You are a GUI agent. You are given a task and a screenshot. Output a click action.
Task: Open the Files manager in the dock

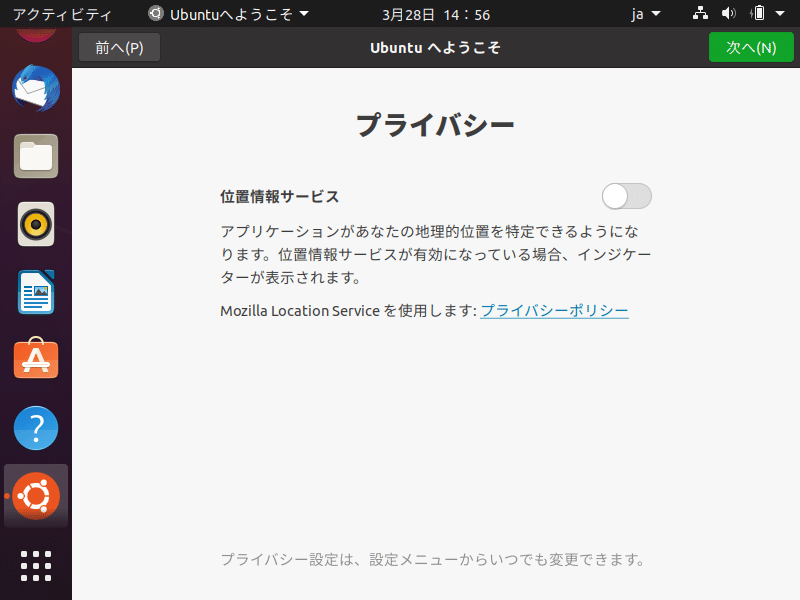pos(36,156)
